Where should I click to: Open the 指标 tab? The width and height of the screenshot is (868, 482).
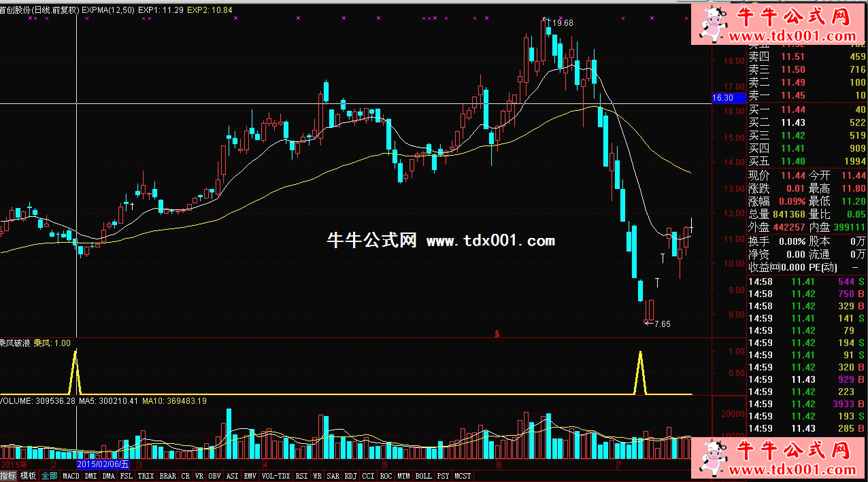8,477
